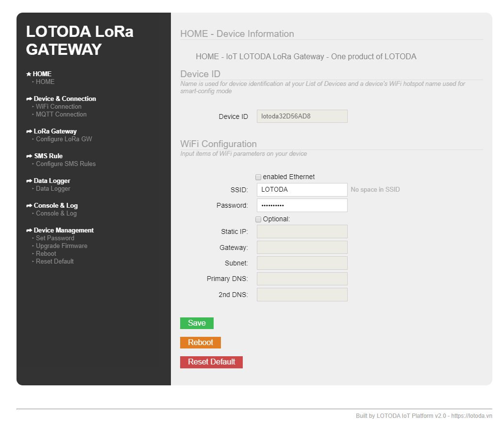
Task: Open the WiFi Connection page
Action: [58, 107]
